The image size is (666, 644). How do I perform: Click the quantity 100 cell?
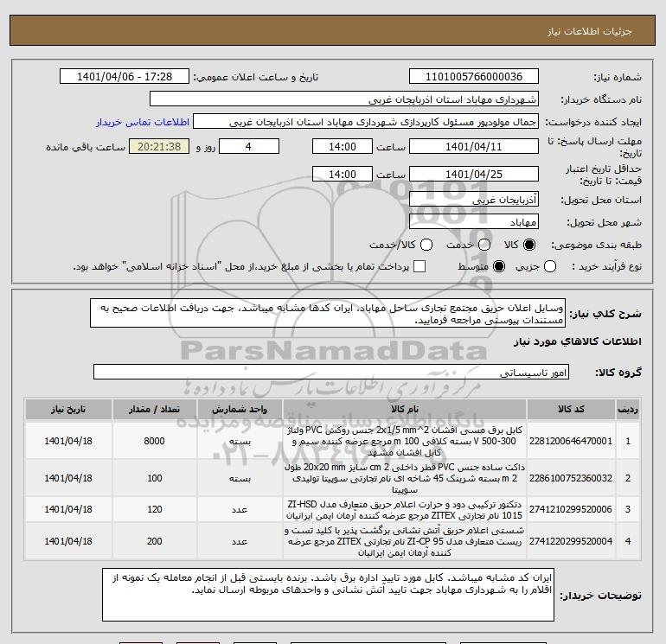(154, 478)
